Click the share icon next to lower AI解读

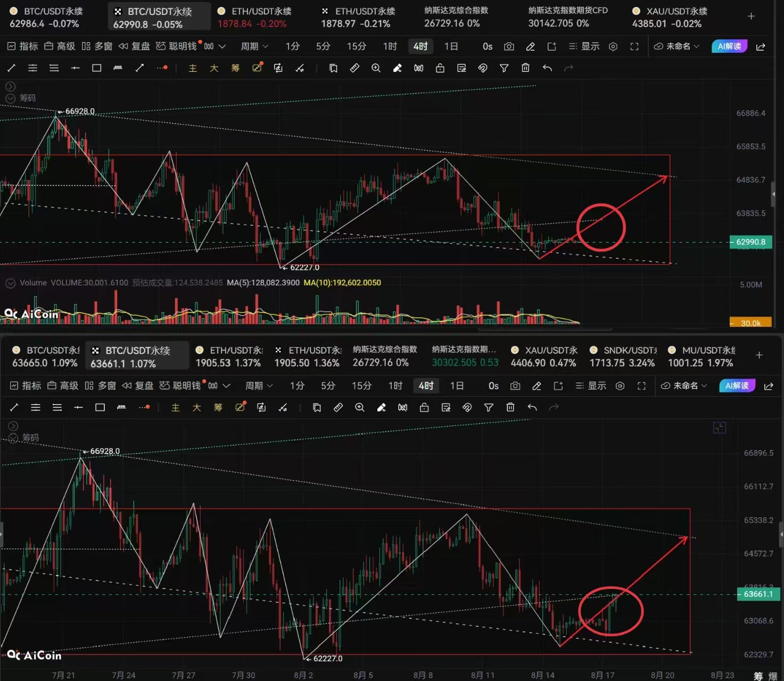[769, 386]
